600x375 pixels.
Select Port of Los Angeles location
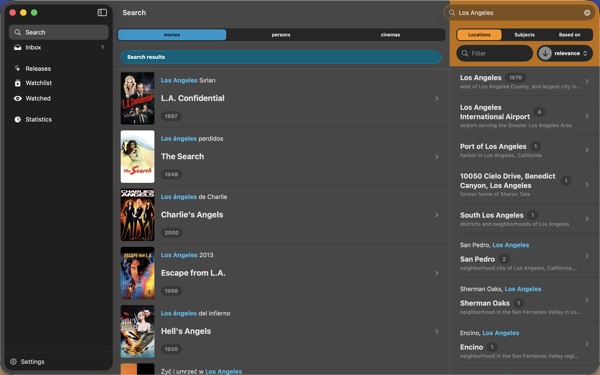tap(493, 147)
